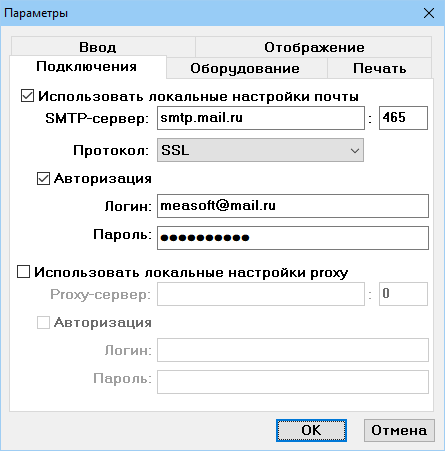Click the mail Пароль field
Image resolution: width=445 pixels, height=451 pixels.
[x=293, y=238]
